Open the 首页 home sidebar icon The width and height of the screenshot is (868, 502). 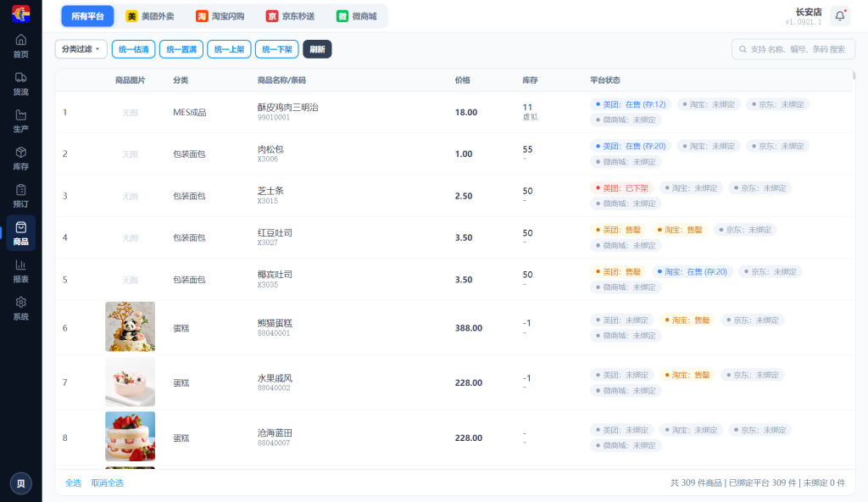[x=21, y=46]
